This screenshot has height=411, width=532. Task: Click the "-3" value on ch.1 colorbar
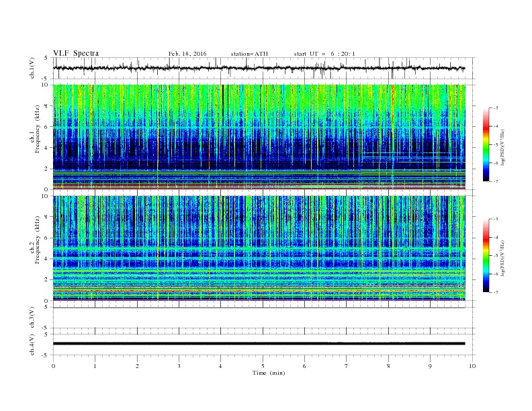click(x=496, y=108)
